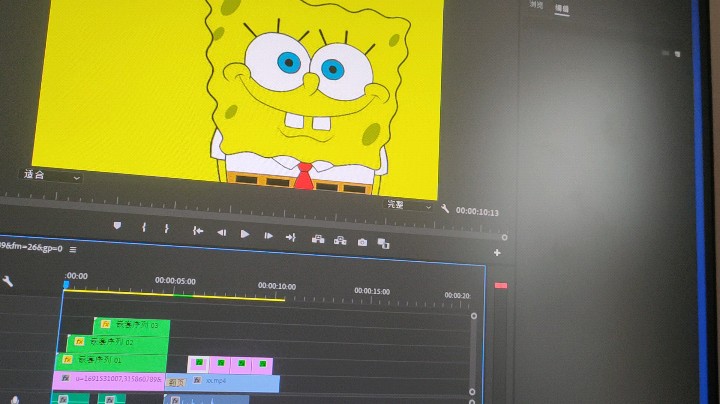Open the 完整 playback resolution dropdown
This screenshot has width=720, height=404.
(x=408, y=205)
